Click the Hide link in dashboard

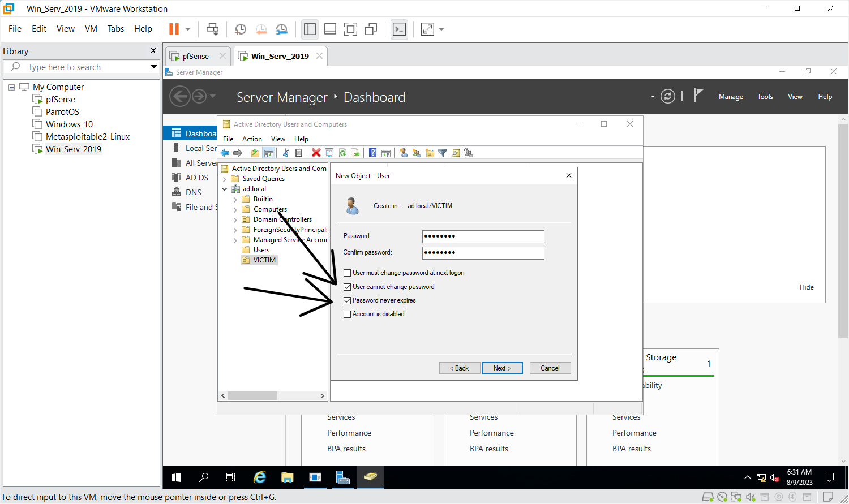click(x=807, y=287)
